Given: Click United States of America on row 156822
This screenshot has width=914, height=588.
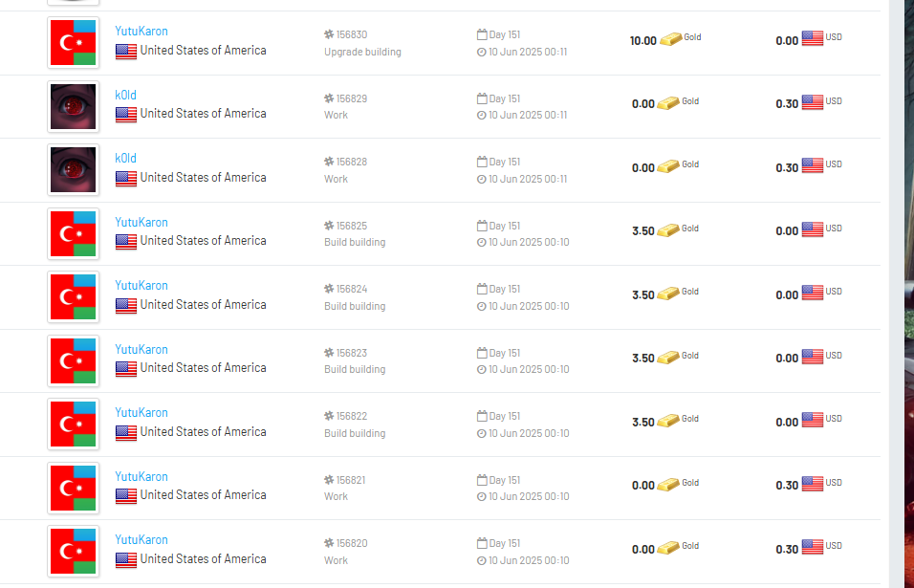Looking at the screenshot, I should 203,432.
